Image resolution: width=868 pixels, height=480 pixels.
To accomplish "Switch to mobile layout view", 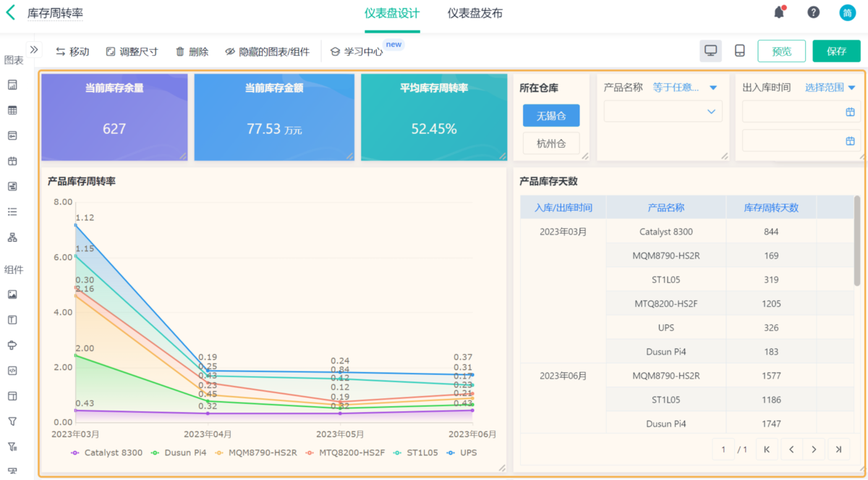I will (x=740, y=51).
